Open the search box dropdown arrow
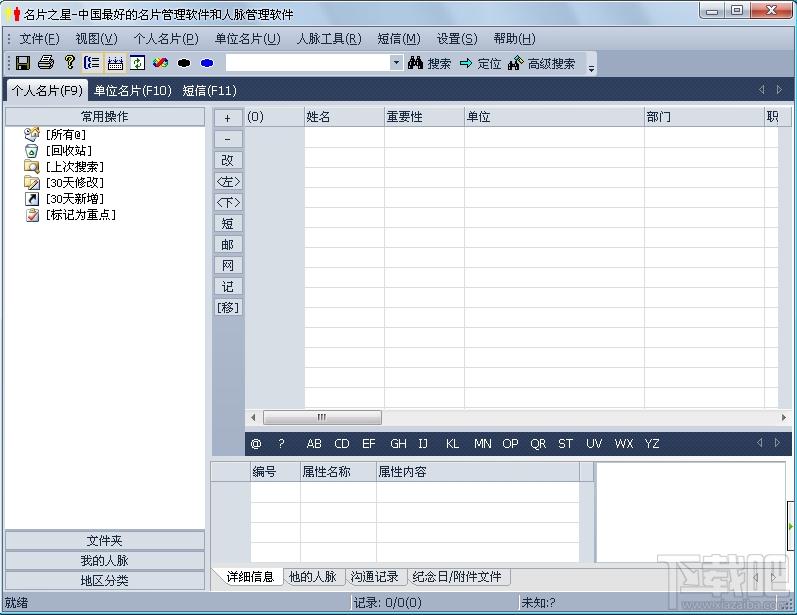 click(396, 63)
